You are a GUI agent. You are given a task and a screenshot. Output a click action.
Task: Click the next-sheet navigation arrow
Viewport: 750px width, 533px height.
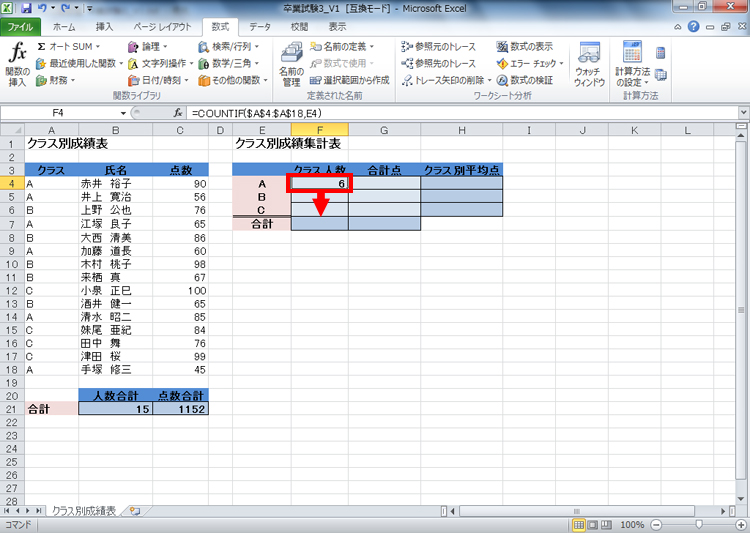click(x=29, y=511)
